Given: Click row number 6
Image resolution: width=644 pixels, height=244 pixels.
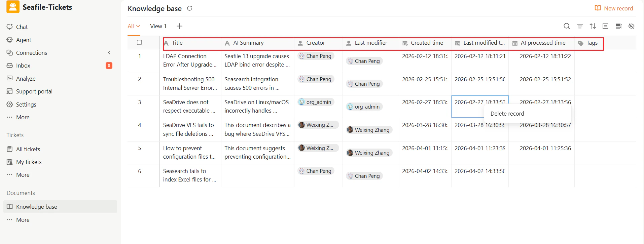Looking at the screenshot, I should pyautogui.click(x=139, y=171).
